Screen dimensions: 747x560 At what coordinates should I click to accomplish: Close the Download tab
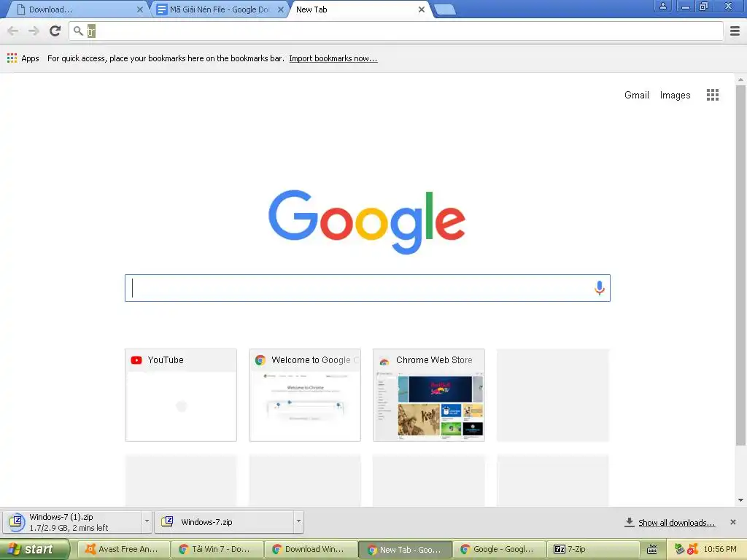[x=139, y=9]
